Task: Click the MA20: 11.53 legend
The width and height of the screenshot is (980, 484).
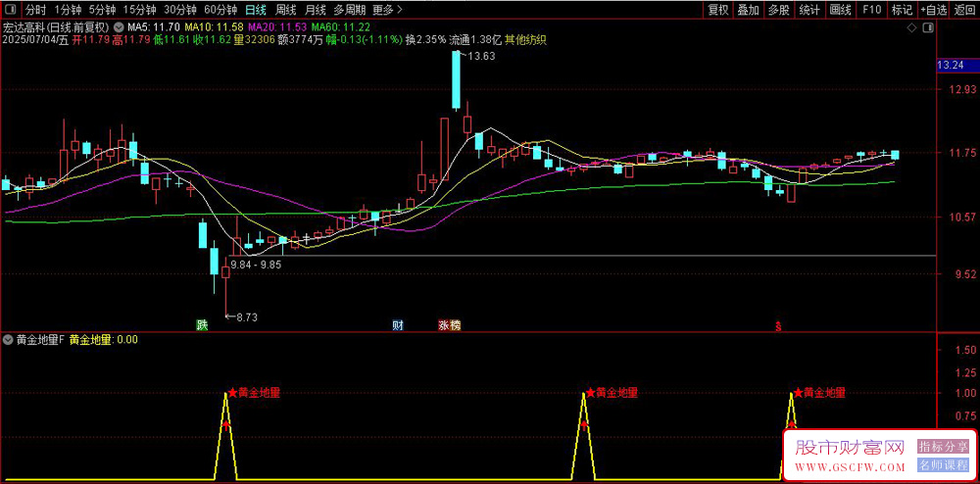Action: coord(277,27)
